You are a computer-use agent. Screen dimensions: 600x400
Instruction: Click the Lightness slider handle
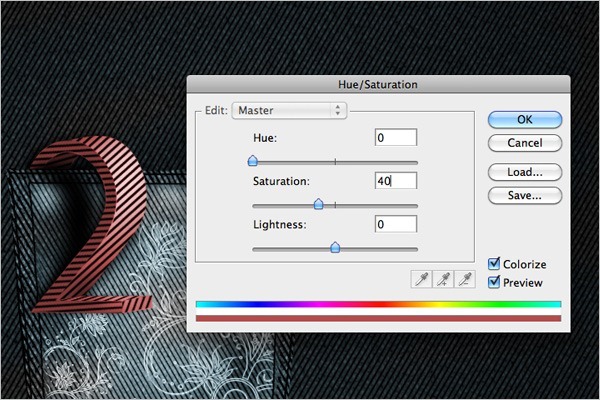[335, 247]
